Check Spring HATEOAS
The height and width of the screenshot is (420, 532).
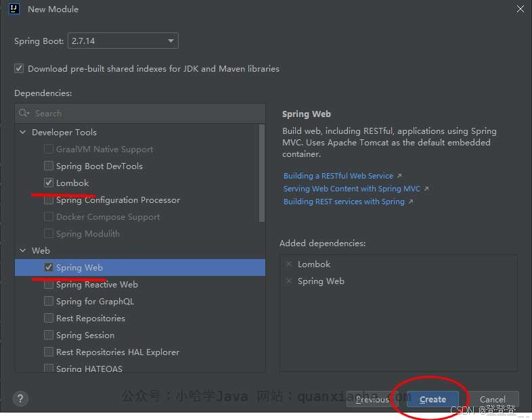[x=49, y=368]
